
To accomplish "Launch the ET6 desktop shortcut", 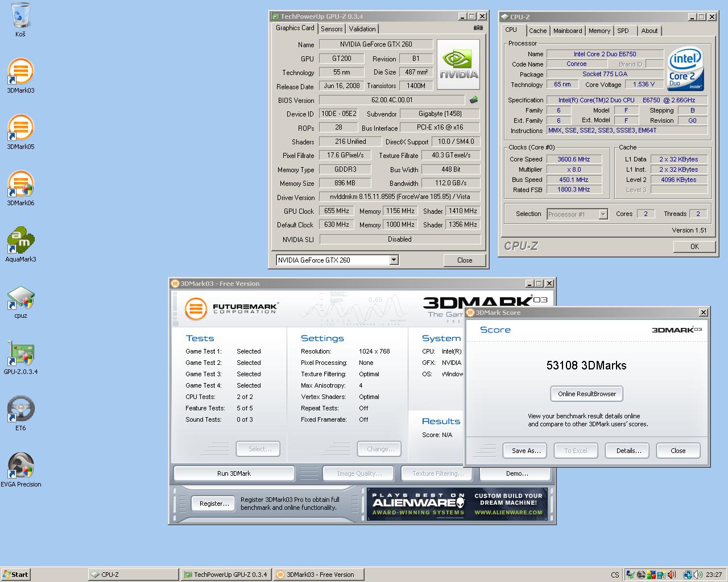I will (x=20, y=413).
